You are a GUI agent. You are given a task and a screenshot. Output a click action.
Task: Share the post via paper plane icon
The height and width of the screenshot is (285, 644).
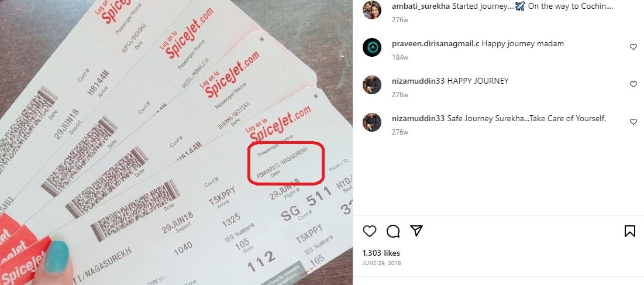(416, 231)
